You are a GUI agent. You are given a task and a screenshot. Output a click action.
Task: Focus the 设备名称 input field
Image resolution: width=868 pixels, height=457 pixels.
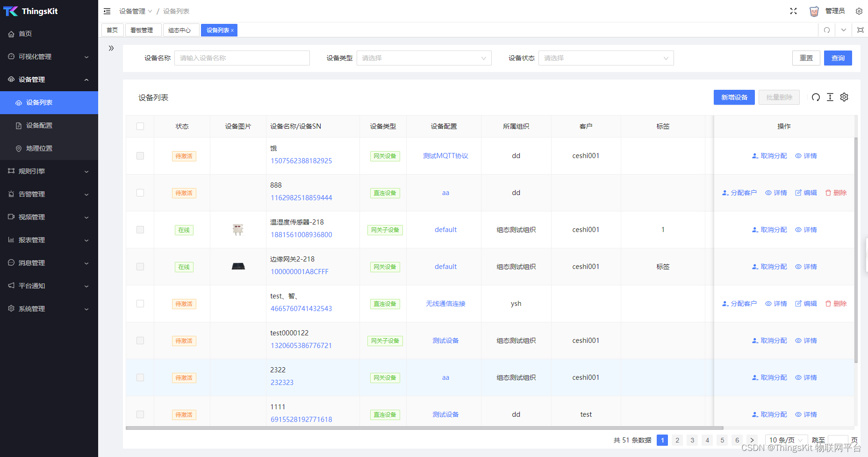(242, 58)
